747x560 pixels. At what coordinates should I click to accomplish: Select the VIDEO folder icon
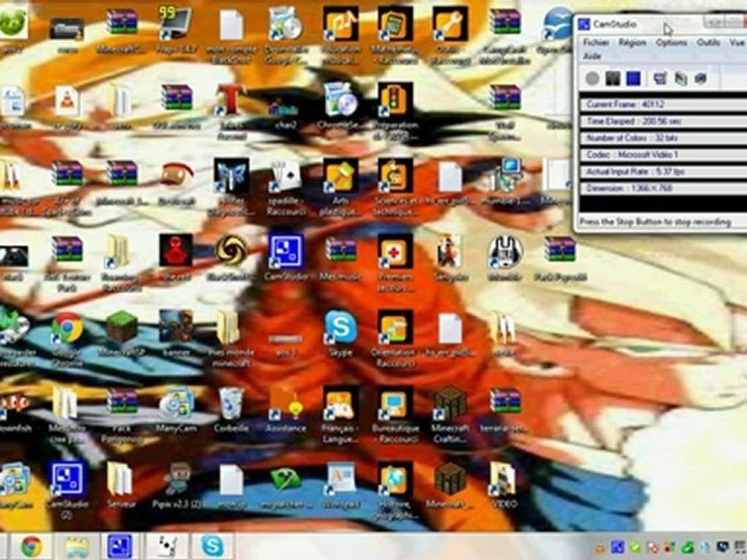click(504, 485)
